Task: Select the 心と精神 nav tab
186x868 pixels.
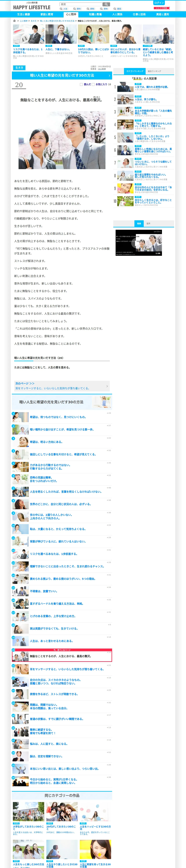Action: (x=71, y=14)
